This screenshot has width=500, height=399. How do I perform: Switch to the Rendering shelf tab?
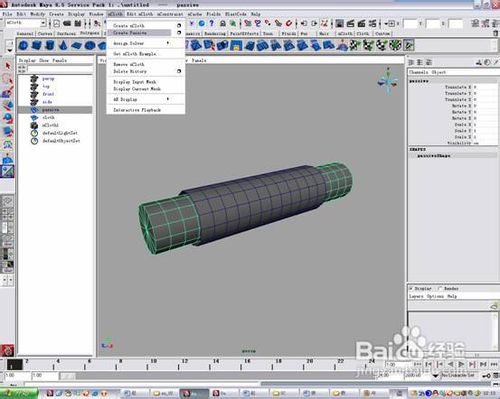(215, 33)
